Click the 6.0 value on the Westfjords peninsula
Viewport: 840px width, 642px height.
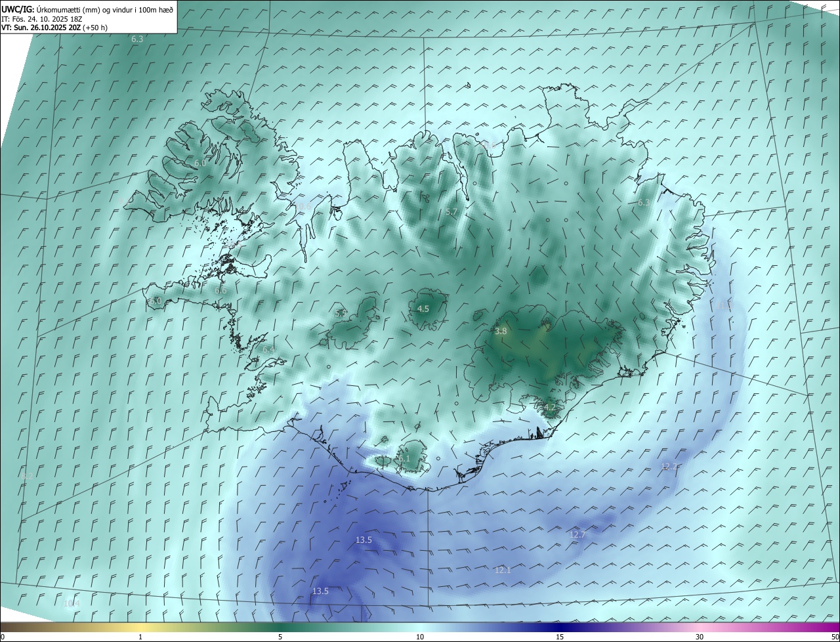[x=200, y=163]
